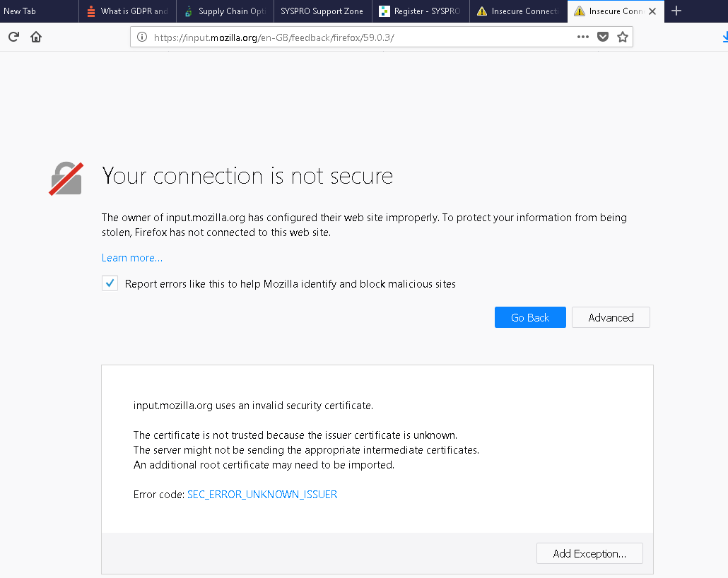Go to the Home page icon
728x578 pixels.
point(36,37)
